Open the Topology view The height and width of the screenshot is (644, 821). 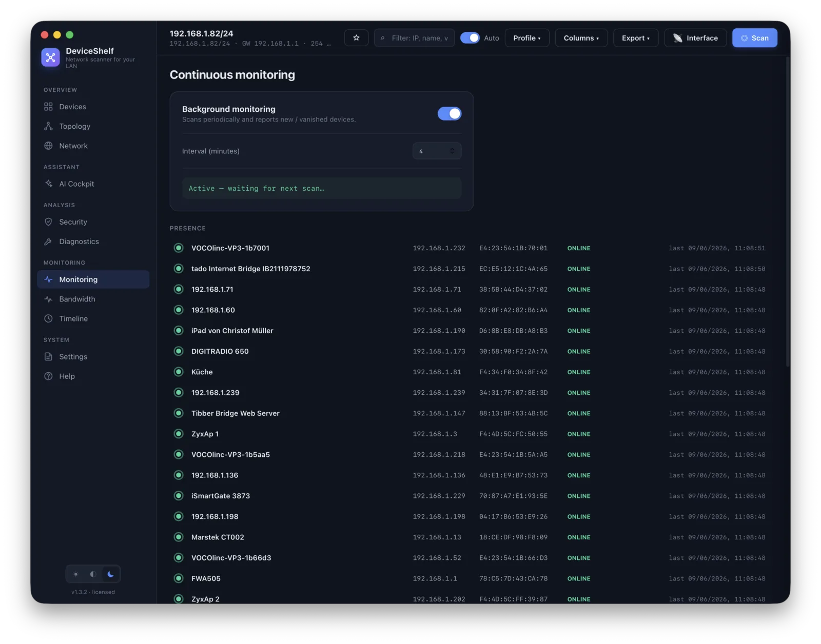[93, 126]
